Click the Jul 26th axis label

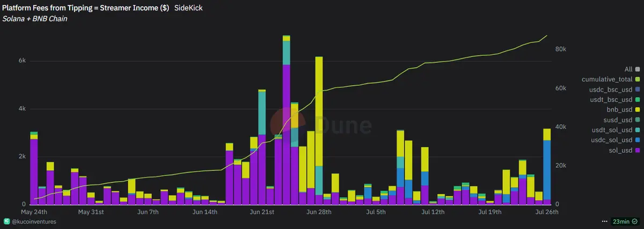click(547, 212)
